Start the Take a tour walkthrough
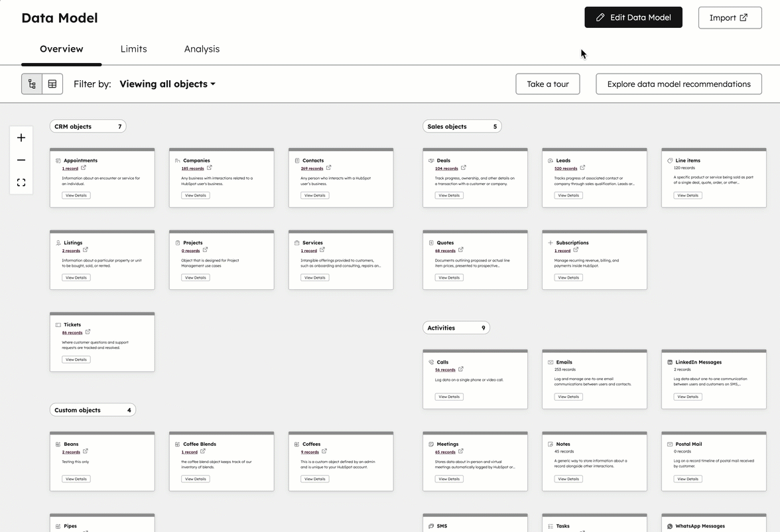This screenshot has width=780, height=532. [547, 84]
